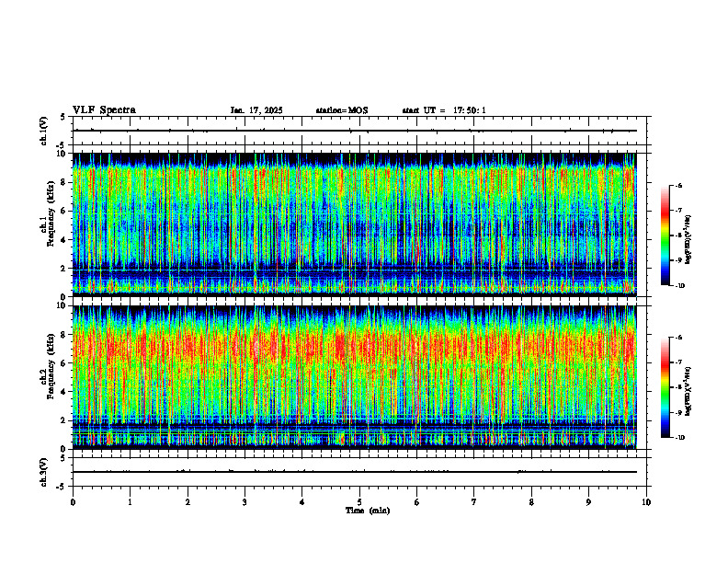Image resolution: width=728 pixels, height=563 pixels.
Task: Click time axis tick label "10"
Action: [646, 502]
